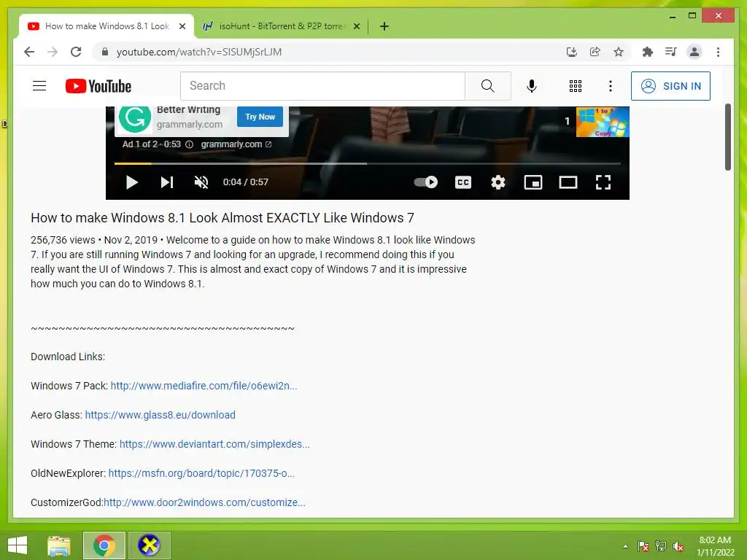Click the browser forward arrow
This screenshot has width=747, height=560.
(x=53, y=52)
